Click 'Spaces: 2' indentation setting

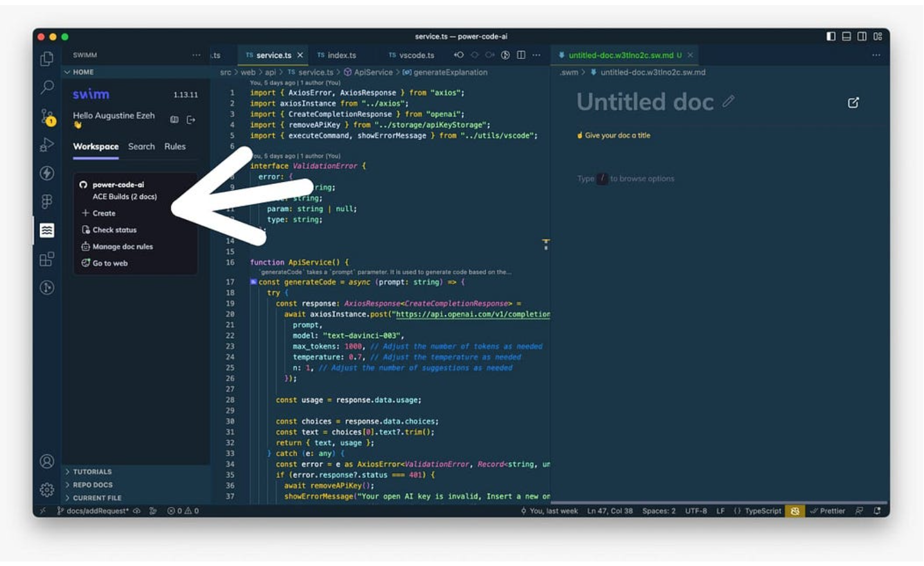(659, 511)
